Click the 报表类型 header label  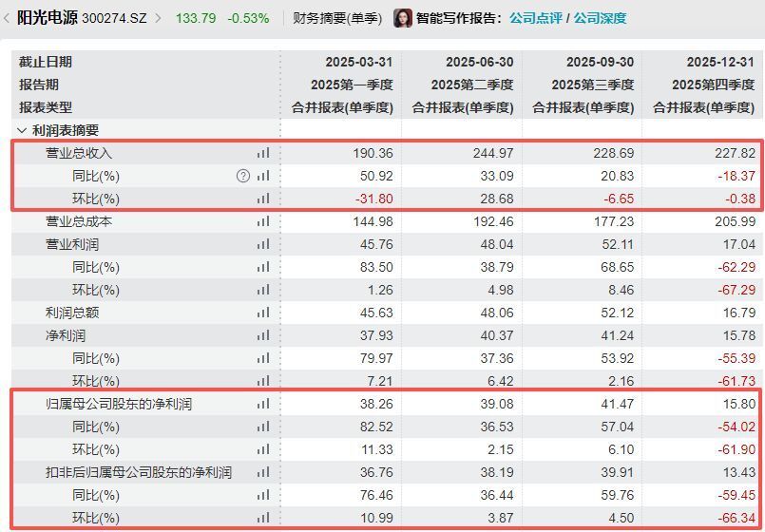(46, 107)
